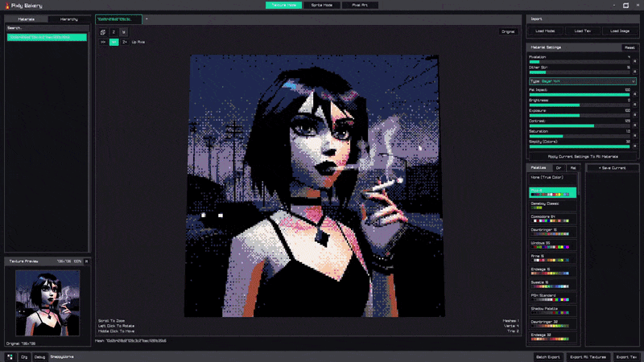Adjust the Exposure slider
Screen dimensions: 644x362
pos(579,115)
